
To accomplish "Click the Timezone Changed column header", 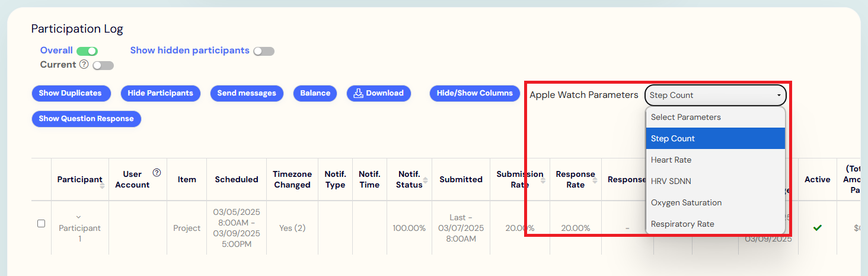I will pos(292,179).
